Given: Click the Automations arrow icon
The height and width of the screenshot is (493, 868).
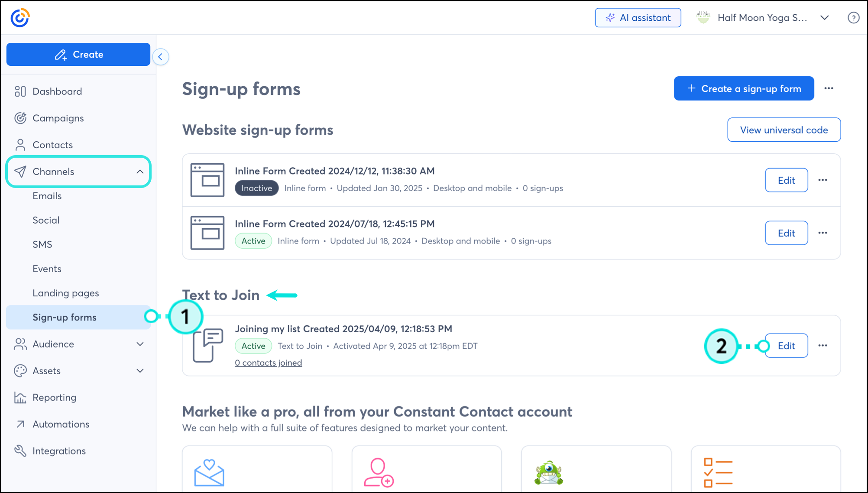Looking at the screenshot, I should [x=20, y=424].
